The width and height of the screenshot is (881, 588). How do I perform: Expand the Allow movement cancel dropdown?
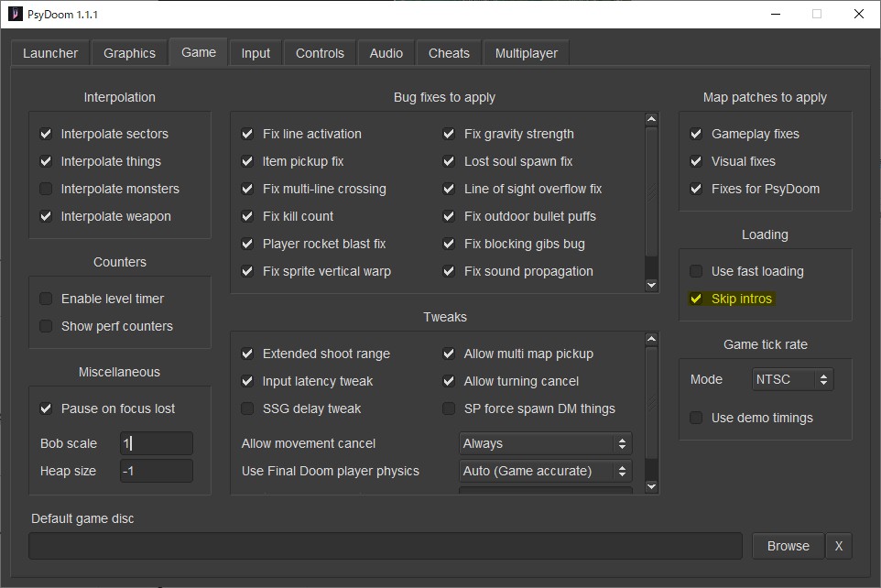545,443
